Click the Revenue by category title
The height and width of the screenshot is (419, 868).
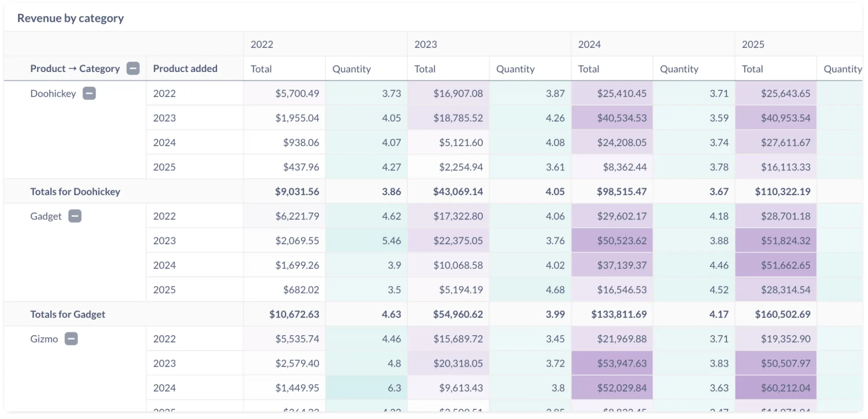tap(70, 18)
